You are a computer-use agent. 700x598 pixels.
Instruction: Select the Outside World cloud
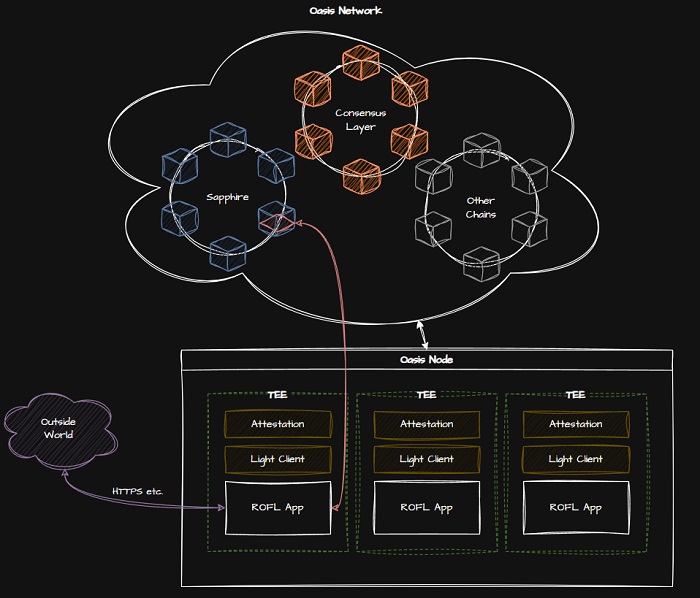coord(60,430)
